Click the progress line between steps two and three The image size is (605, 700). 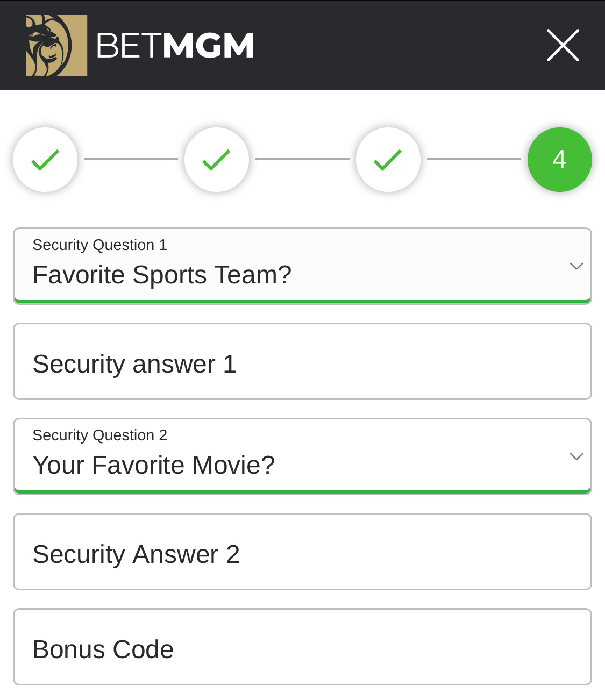302,159
